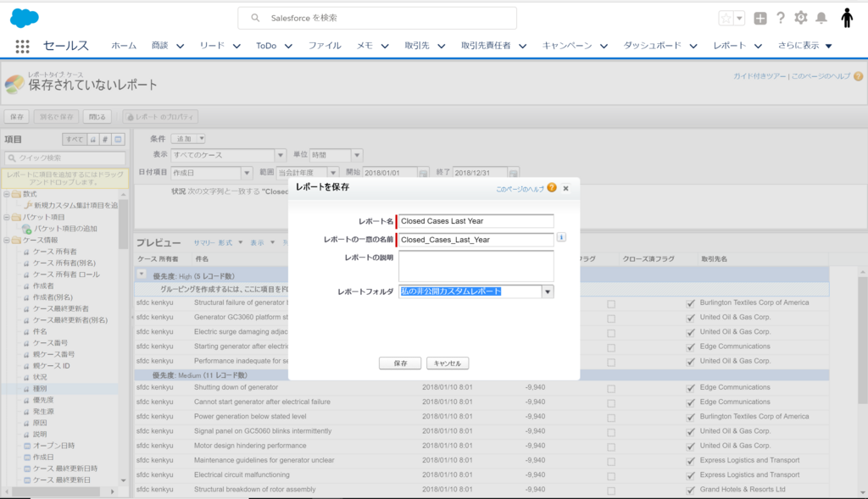Click キャンセル button in dialog
Image resolution: width=868 pixels, height=499 pixels.
click(448, 363)
